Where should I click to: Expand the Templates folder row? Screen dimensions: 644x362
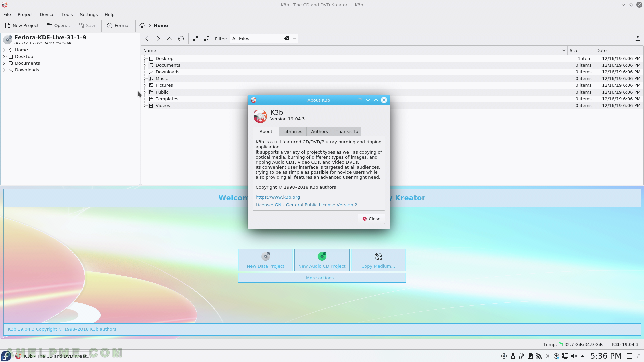click(x=145, y=99)
